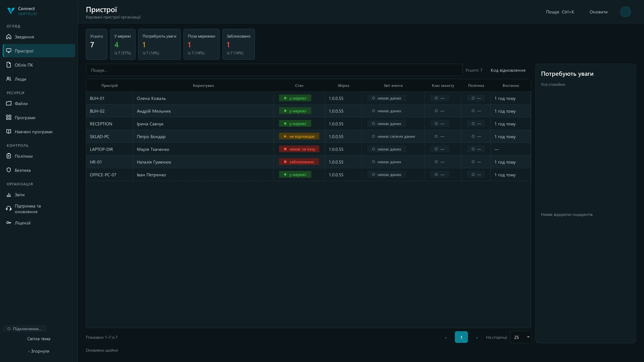
Task: Sort by the Стан column header
Action: (x=299, y=85)
